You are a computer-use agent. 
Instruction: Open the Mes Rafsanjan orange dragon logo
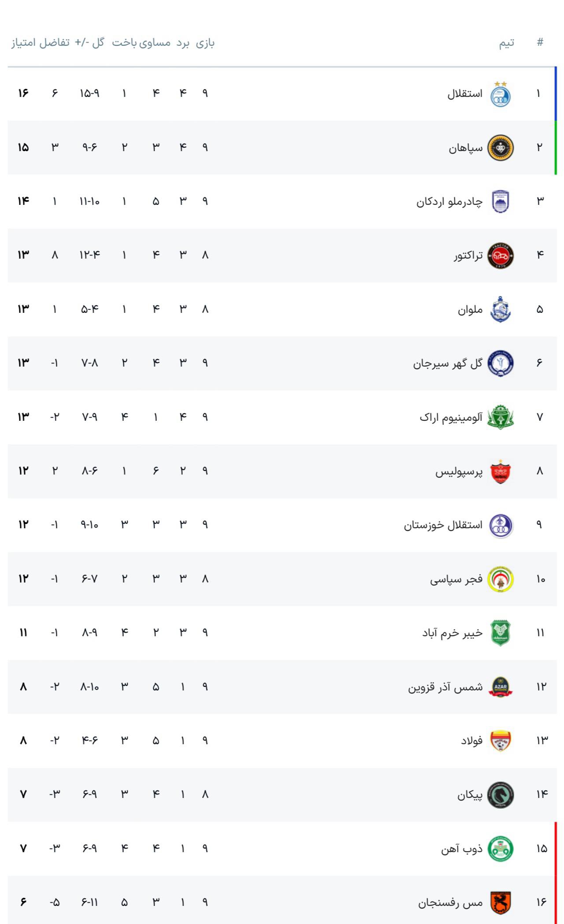point(500,903)
